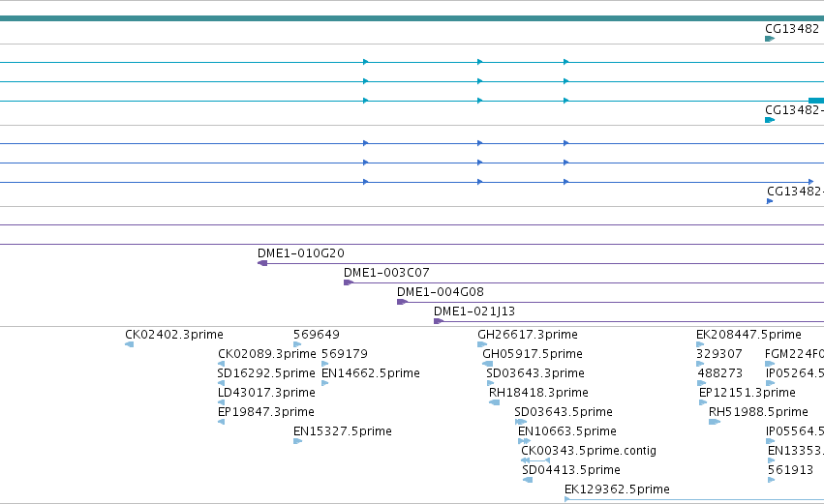Click the arrow glyph beneath 561913
824x504 pixels.
(x=771, y=480)
